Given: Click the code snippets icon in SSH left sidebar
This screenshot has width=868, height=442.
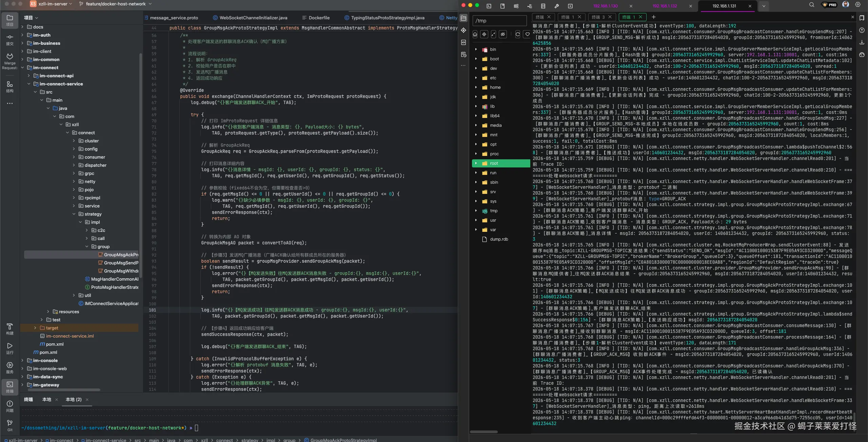Looking at the screenshot, I should point(463,42).
